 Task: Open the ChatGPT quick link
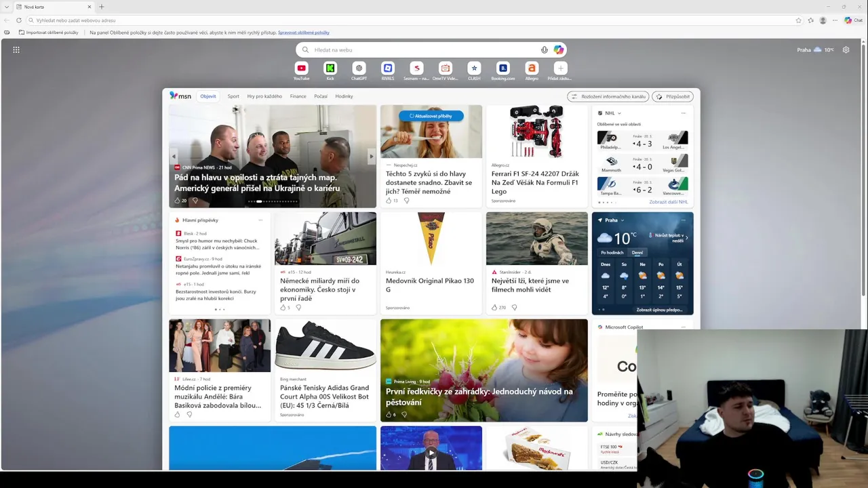coord(359,68)
